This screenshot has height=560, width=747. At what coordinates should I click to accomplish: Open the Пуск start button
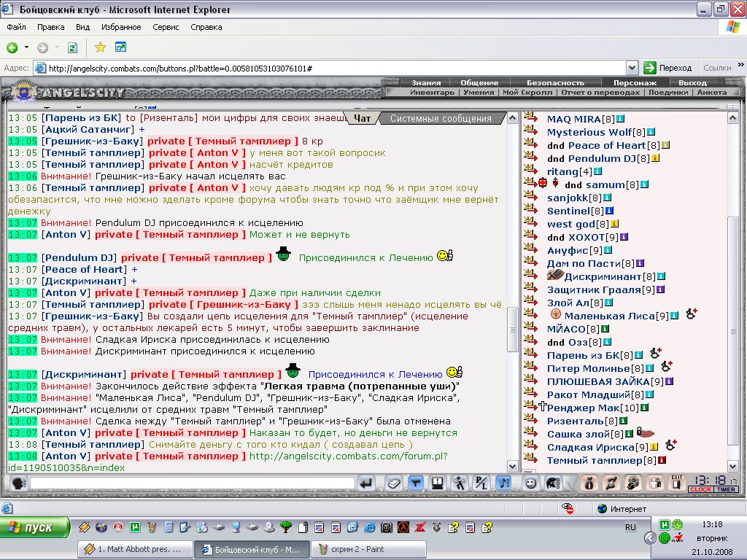point(35,528)
